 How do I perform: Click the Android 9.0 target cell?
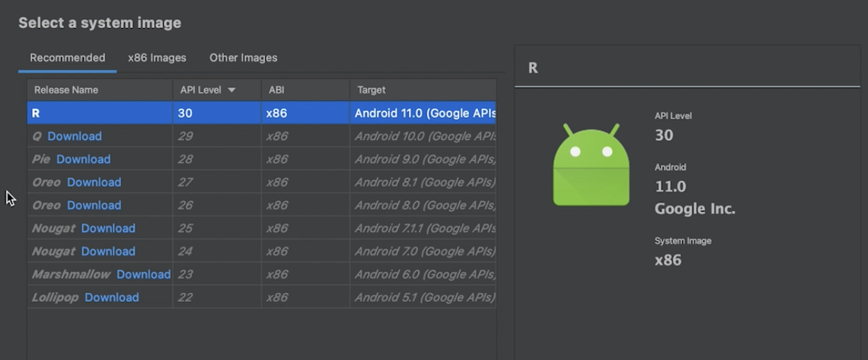(x=423, y=159)
